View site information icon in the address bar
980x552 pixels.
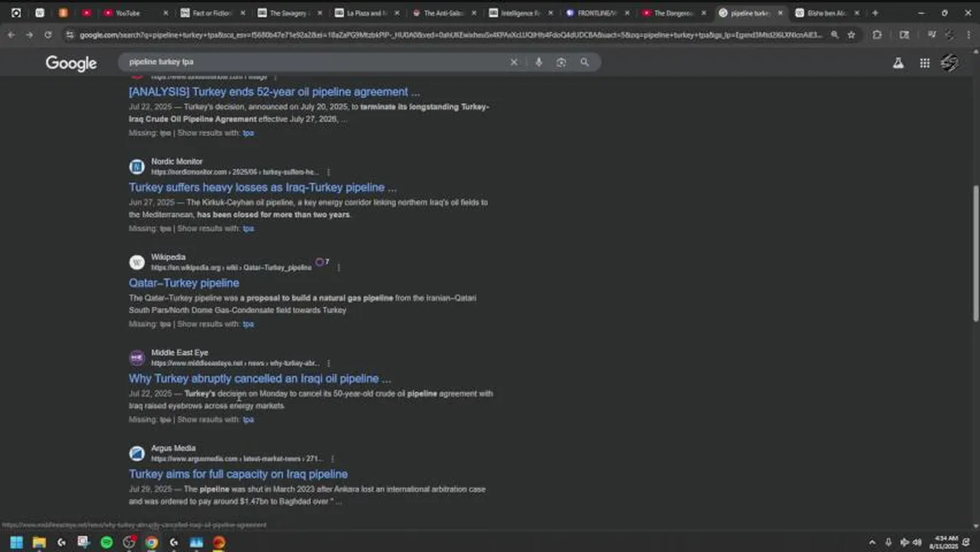click(70, 34)
